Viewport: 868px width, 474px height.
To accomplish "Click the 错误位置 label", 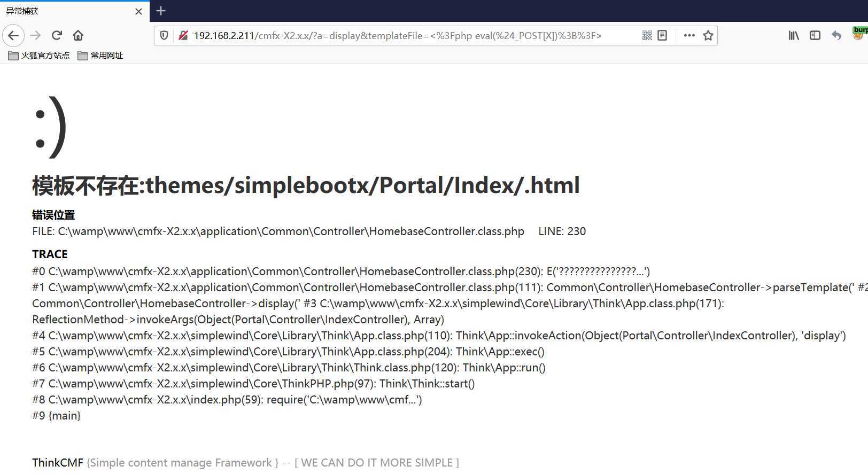I will point(53,215).
